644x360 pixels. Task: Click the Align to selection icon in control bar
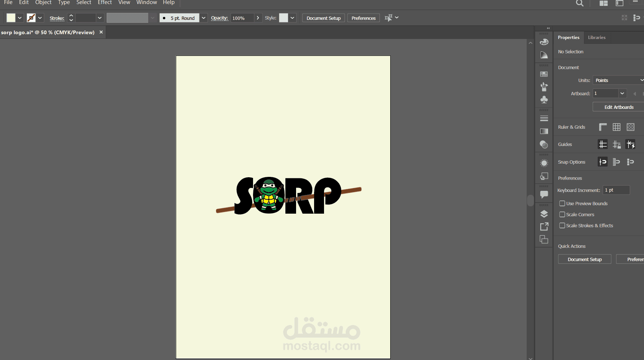[x=388, y=18]
